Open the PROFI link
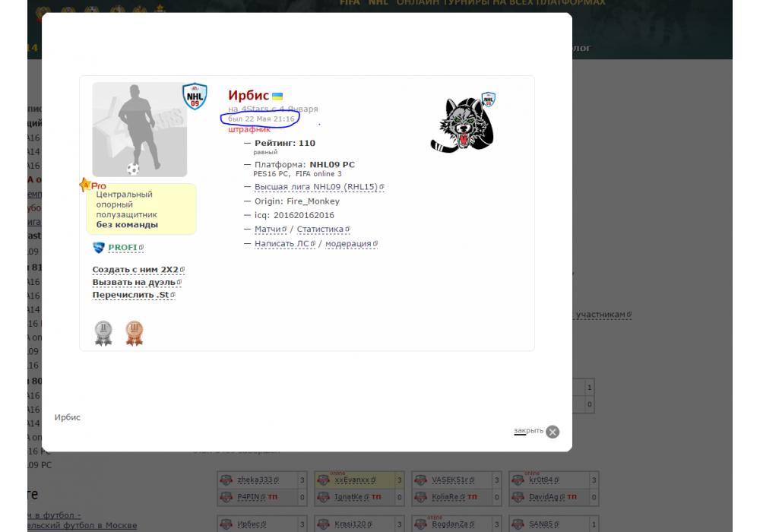Image resolution: width=760 pixels, height=532 pixels. 123,248
